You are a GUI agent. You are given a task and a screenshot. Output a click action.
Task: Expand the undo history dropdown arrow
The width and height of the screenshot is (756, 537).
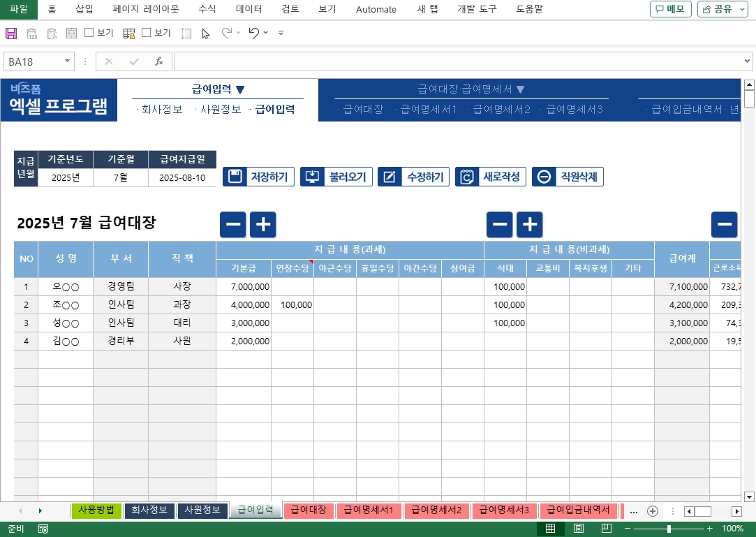266,33
